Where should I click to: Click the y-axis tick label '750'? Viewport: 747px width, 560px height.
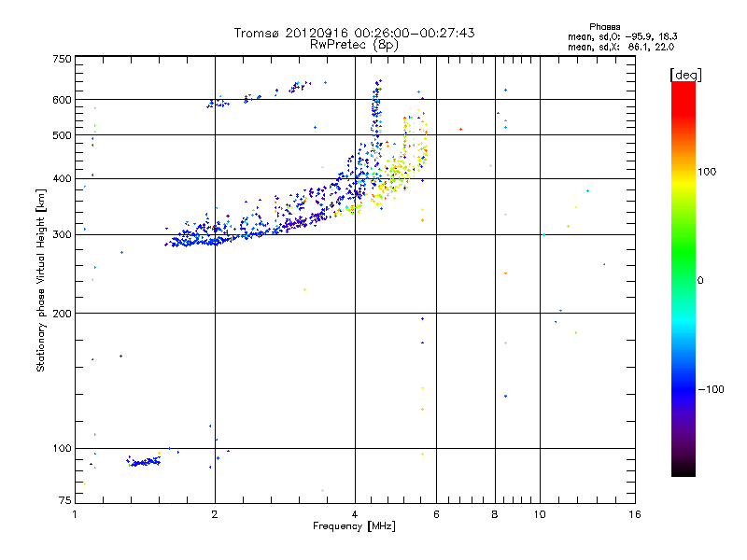tap(62, 59)
